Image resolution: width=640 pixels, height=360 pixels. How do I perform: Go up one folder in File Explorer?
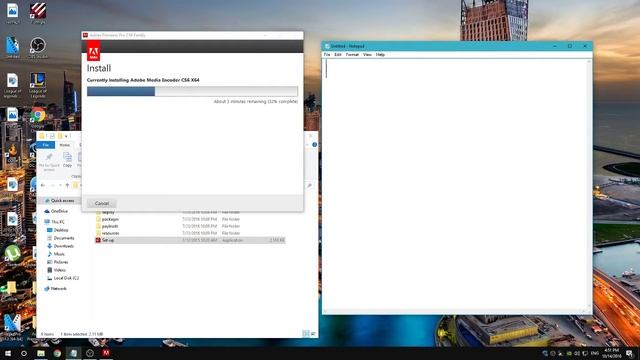[67, 185]
